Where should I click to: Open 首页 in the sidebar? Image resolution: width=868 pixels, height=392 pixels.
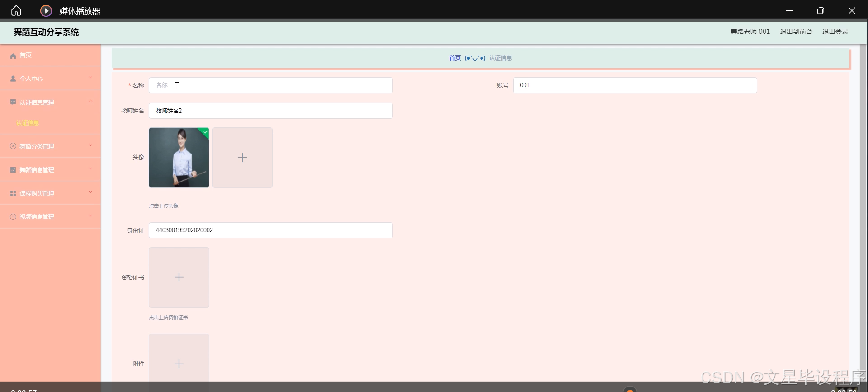[x=50, y=56]
